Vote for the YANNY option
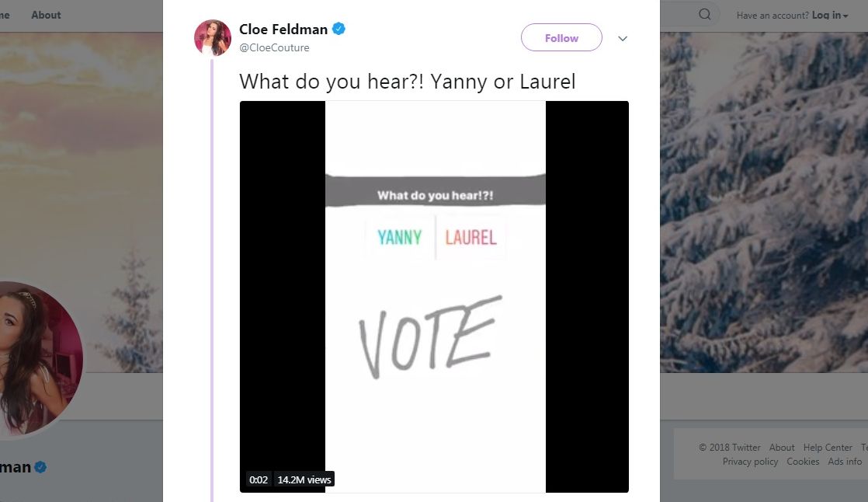The image size is (868, 502). point(399,237)
